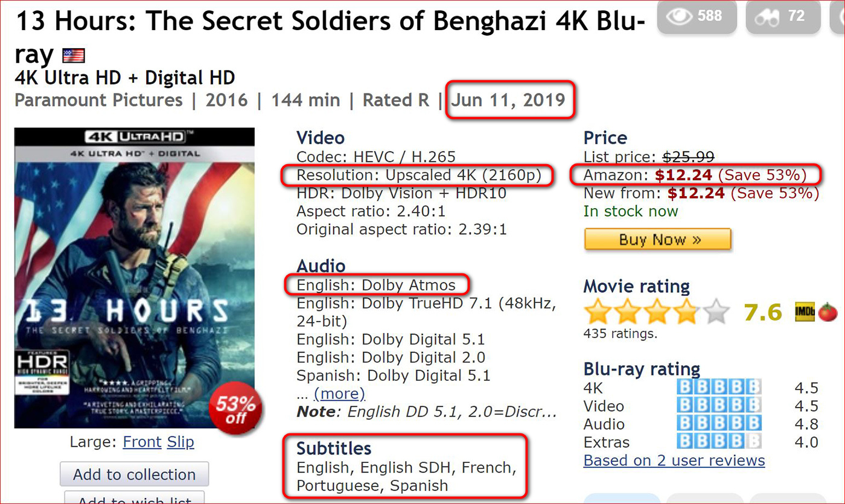Click the 4K Blu-ray rating bar
The height and width of the screenshot is (504, 845).
(719, 388)
